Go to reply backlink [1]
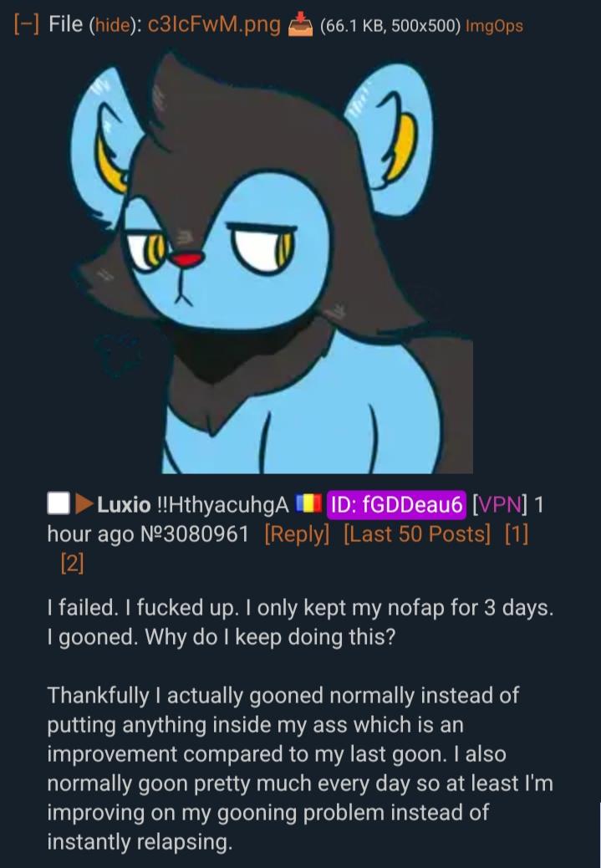This screenshot has height=868, width=601. tap(517, 534)
